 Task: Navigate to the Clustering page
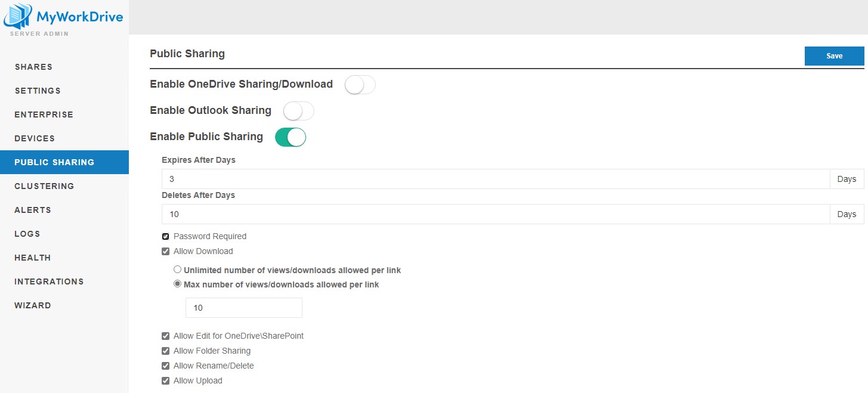tap(44, 186)
